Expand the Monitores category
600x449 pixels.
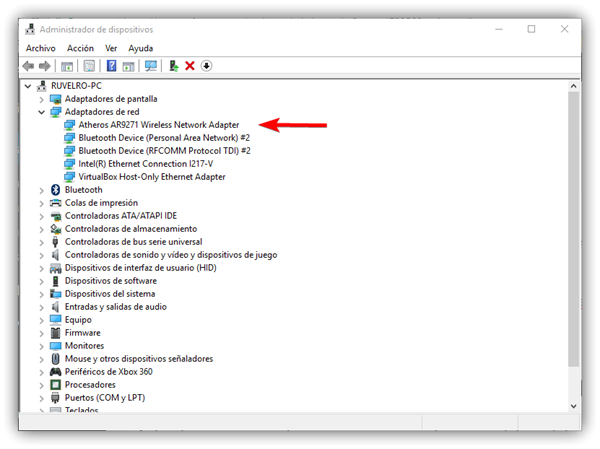[x=41, y=346]
